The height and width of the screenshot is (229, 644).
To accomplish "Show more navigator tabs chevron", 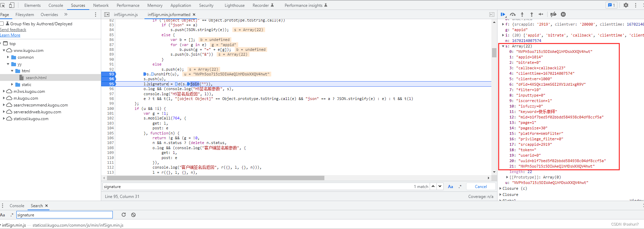I will point(66,15).
